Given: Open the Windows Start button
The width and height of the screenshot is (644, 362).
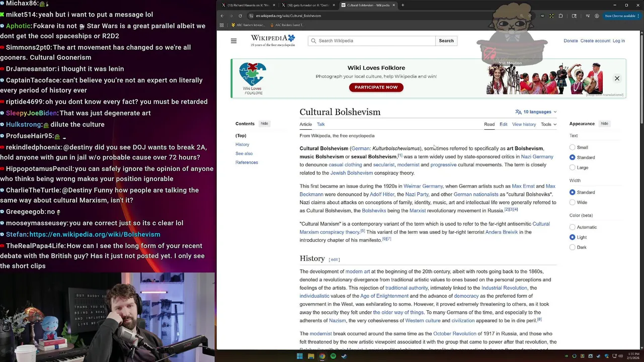Looking at the screenshot, I should click(300, 356).
